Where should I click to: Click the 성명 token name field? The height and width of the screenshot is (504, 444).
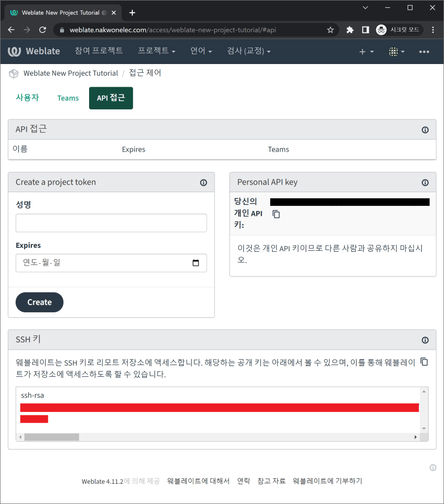pyautogui.click(x=111, y=223)
